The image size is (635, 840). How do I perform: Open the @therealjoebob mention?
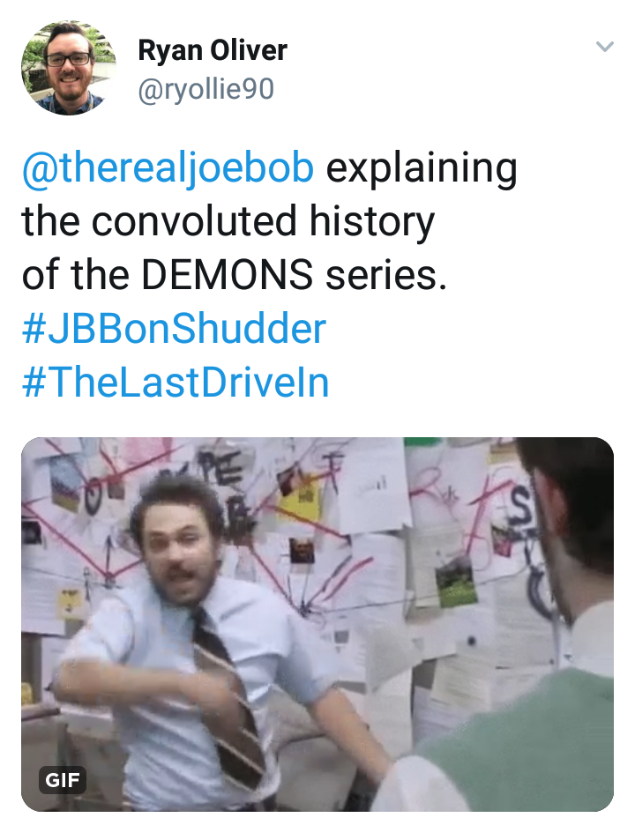(168, 169)
